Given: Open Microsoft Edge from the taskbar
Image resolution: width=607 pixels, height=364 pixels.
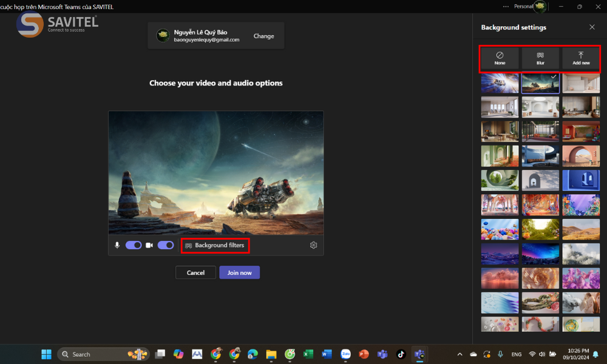Looking at the screenshot, I should pos(253,354).
